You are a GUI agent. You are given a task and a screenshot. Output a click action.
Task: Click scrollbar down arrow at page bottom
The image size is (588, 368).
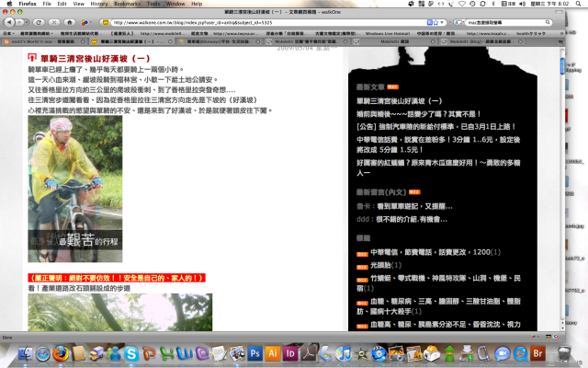[562, 328]
